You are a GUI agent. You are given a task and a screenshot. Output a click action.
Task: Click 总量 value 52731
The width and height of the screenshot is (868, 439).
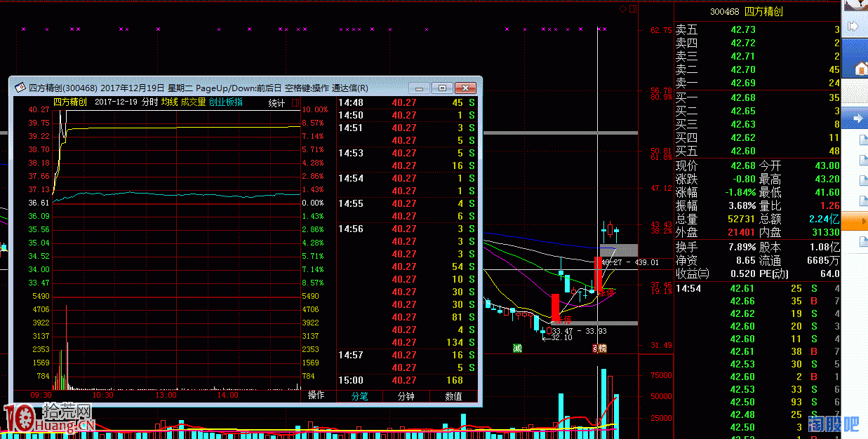coord(742,219)
